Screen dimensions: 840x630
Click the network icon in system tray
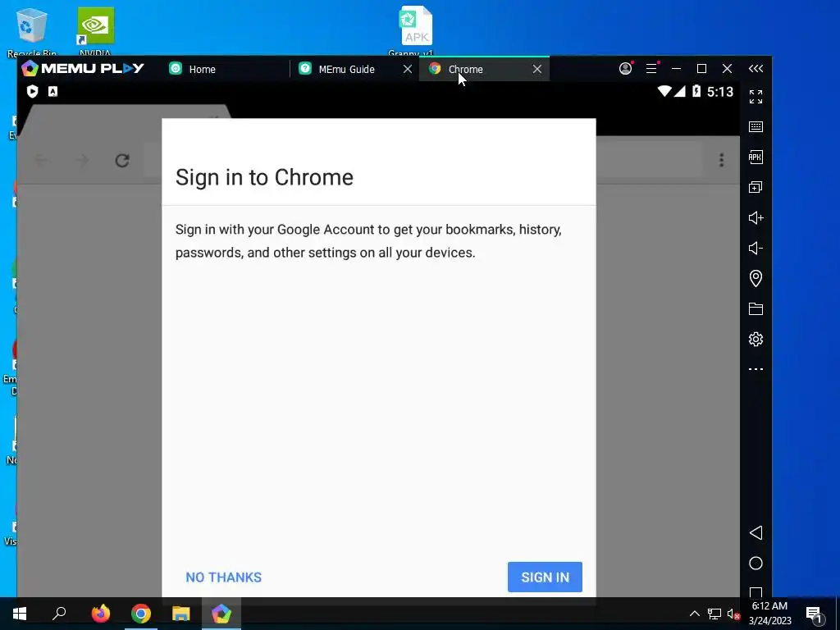[x=714, y=614]
